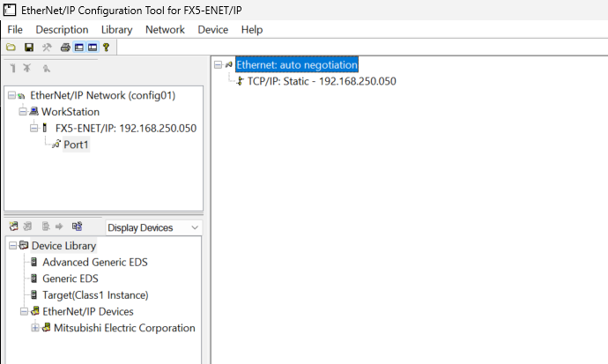The width and height of the screenshot is (608, 364).
Task: Click the rightmost Device Library toolbar icon
Action: coord(77,227)
